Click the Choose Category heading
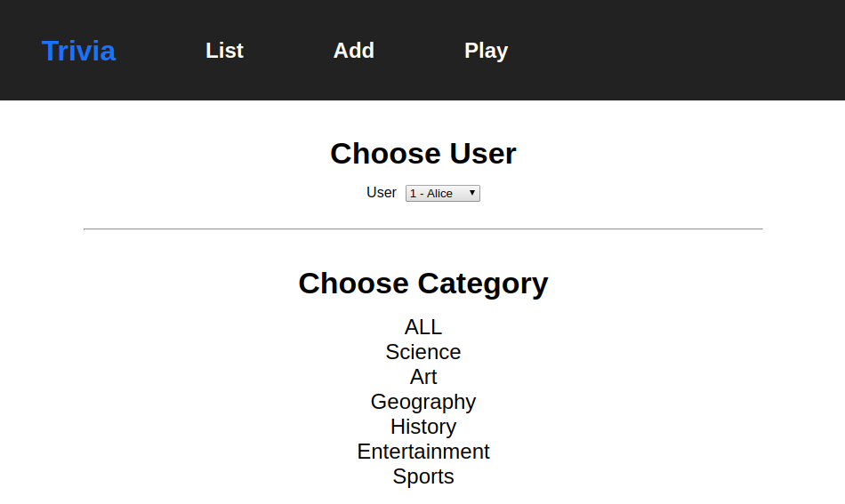Viewport: 845px width, 504px height. click(x=423, y=284)
